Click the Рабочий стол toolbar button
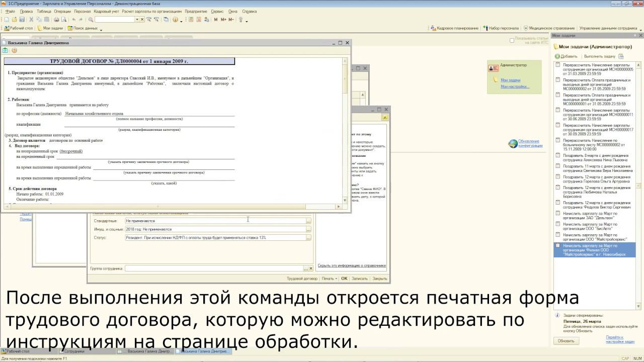 coord(19,28)
